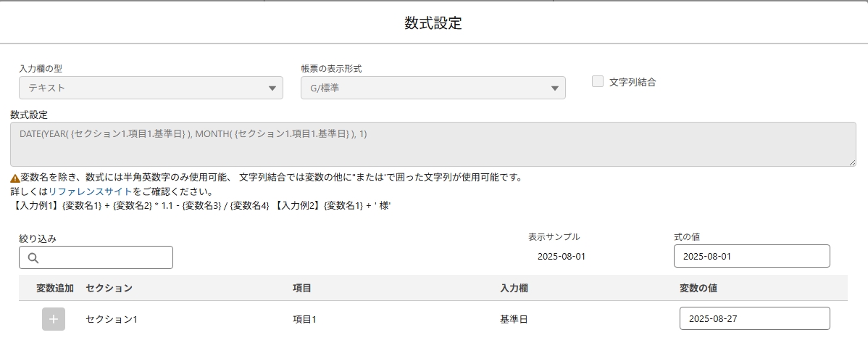Click the 変数の値 column header
Screen dimensions: 868x343
click(698, 289)
